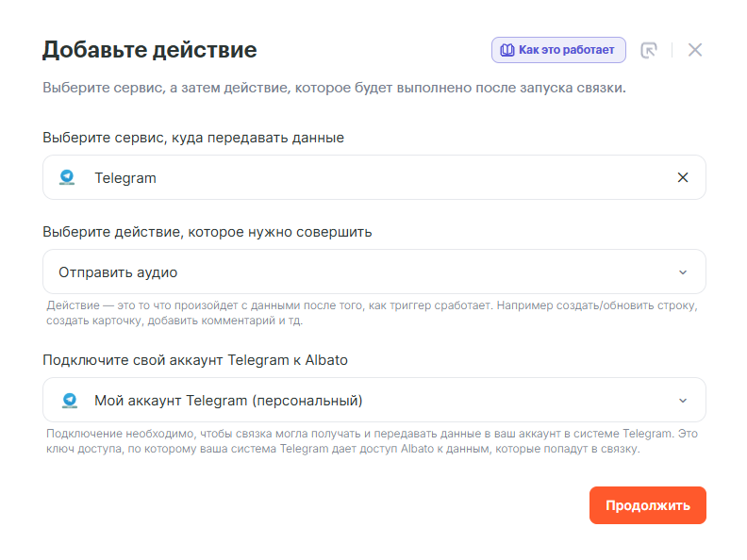Open the 'Отправить аудио' action selector
This screenshot has height=560, width=747.
click(118, 272)
